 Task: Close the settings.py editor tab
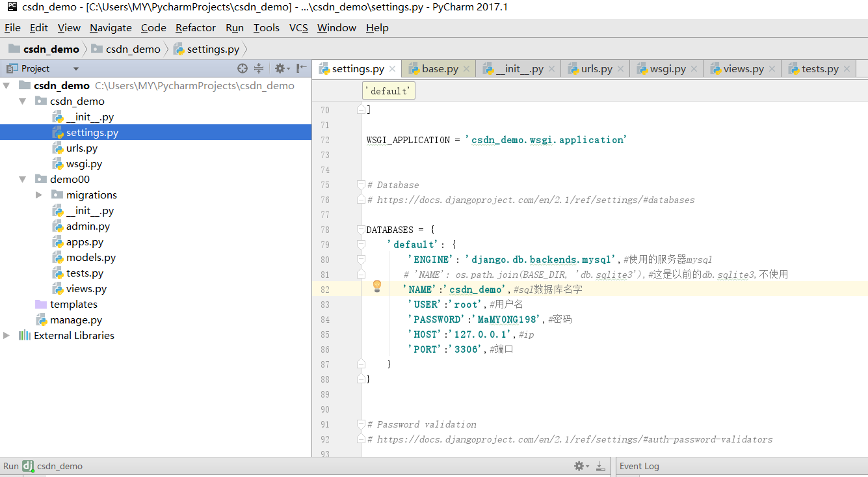coord(393,69)
